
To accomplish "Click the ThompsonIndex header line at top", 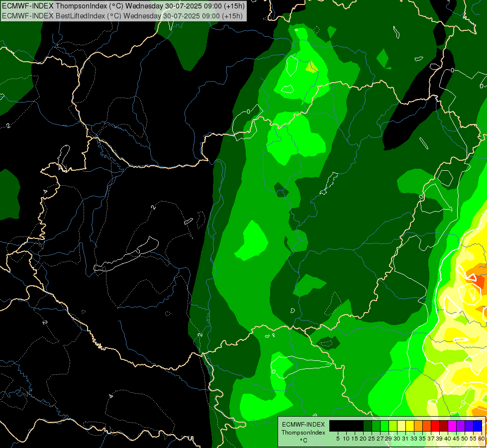I will click(x=123, y=5).
